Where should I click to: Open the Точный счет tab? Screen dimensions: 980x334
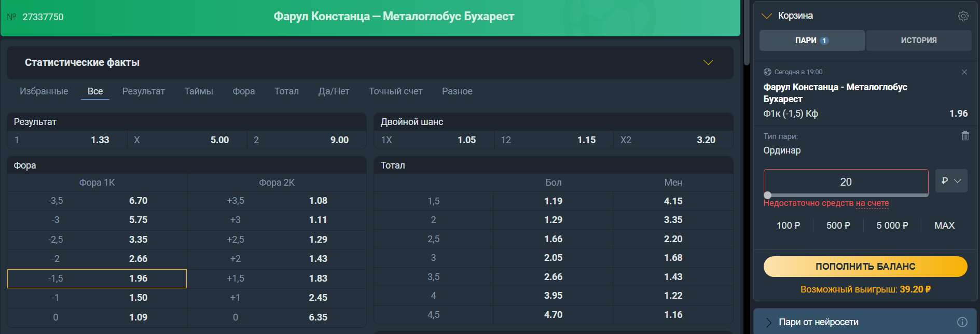(x=395, y=91)
